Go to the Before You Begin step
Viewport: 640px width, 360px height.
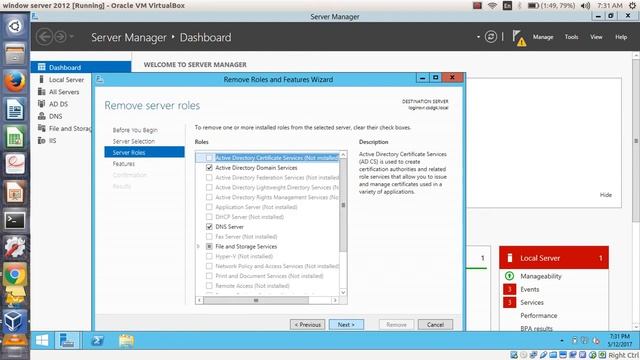pos(135,130)
